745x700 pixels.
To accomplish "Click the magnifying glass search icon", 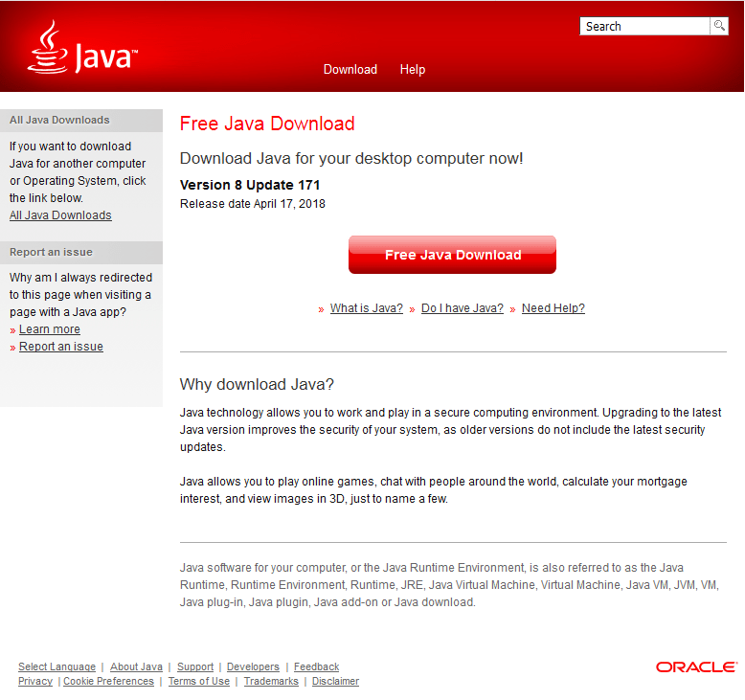I will (x=719, y=26).
